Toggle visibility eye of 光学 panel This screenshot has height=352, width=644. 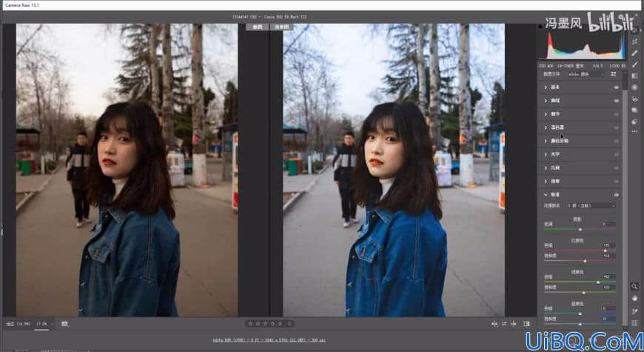616,155
